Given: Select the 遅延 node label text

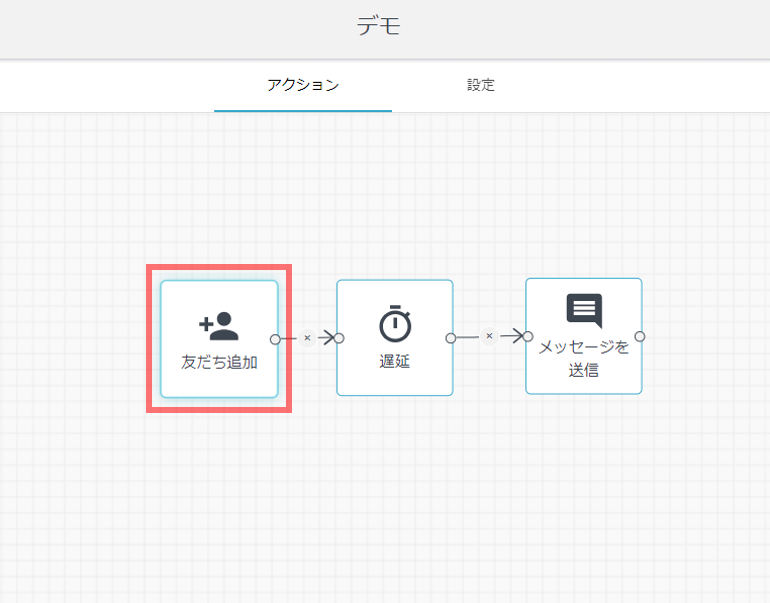Looking at the screenshot, I should pyautogui.click(x=394, y=362).
